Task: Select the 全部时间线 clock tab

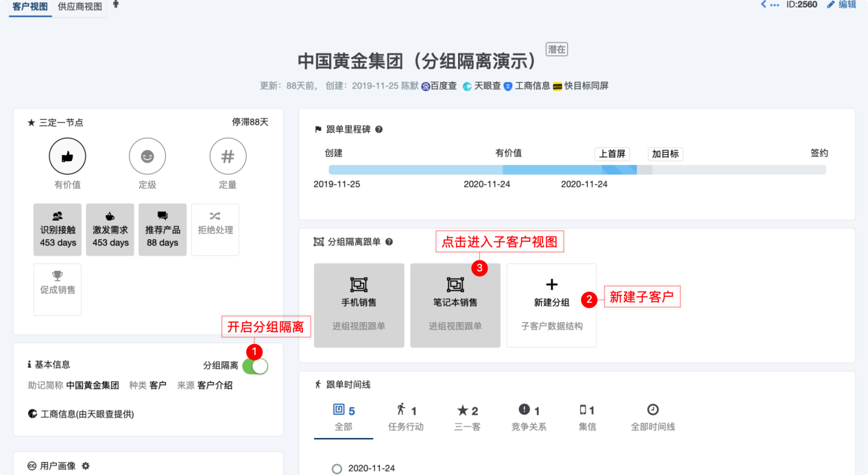Action: pyautogui.click(x=653, y=418)
